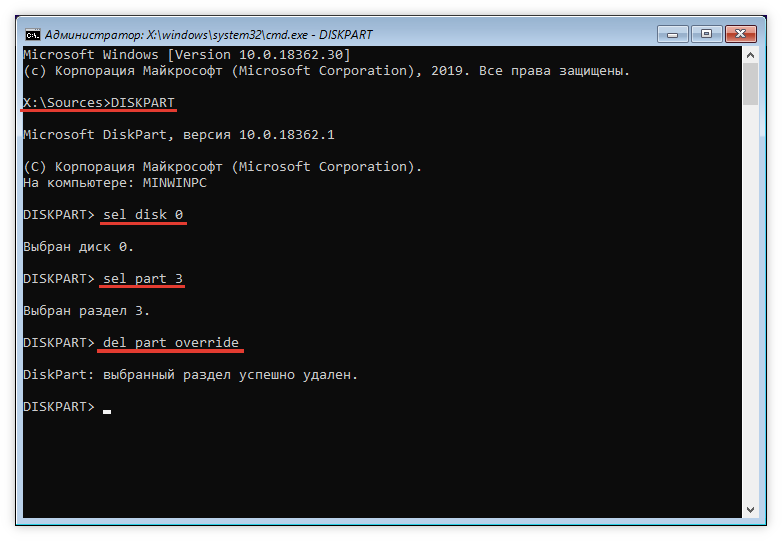Click the 'sel part 3' command text
Image resolution: width=782 pixels, height=541 pixels.
pyautogui.click(x=143, y=279)
